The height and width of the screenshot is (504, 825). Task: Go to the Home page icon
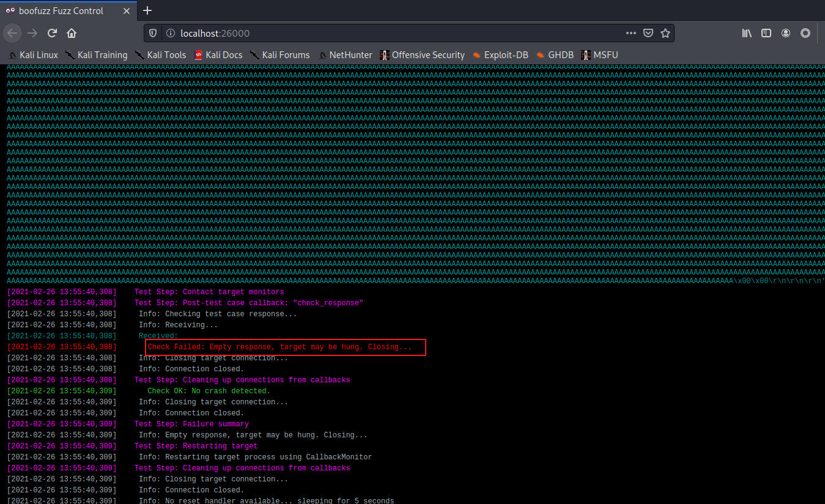(72, 33)
